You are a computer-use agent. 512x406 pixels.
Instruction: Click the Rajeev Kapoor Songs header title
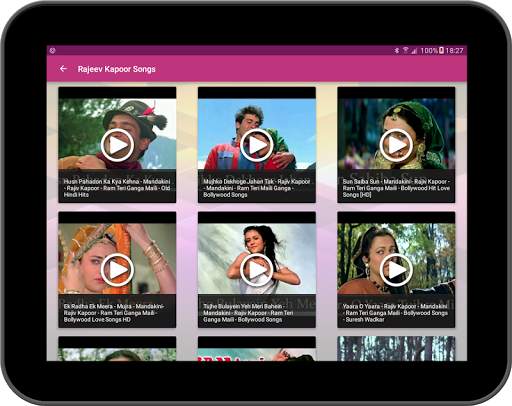116,69
